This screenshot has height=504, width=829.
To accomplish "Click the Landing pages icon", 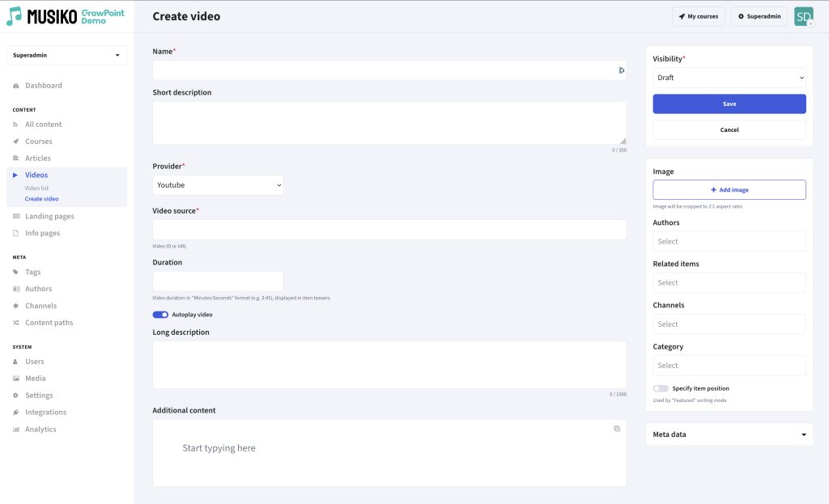I will (16, 216).
